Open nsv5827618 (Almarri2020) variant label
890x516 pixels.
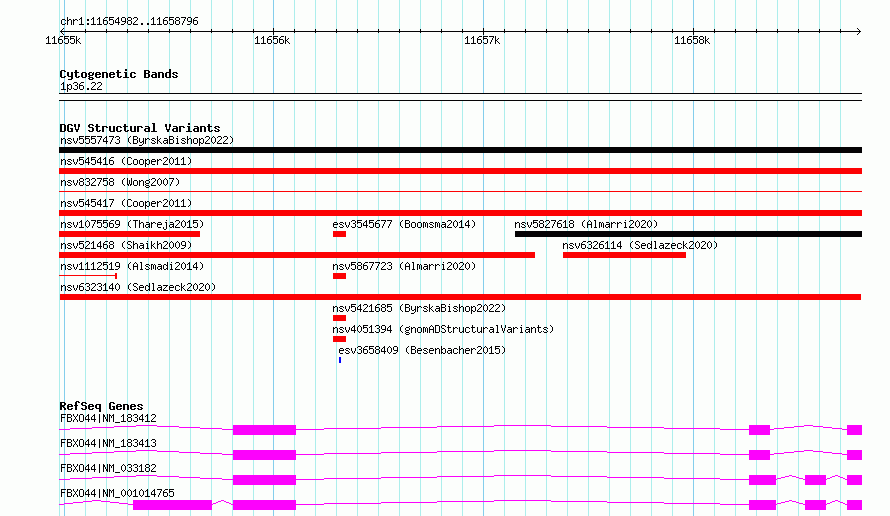pyautogui.click(x=586, y=224)
